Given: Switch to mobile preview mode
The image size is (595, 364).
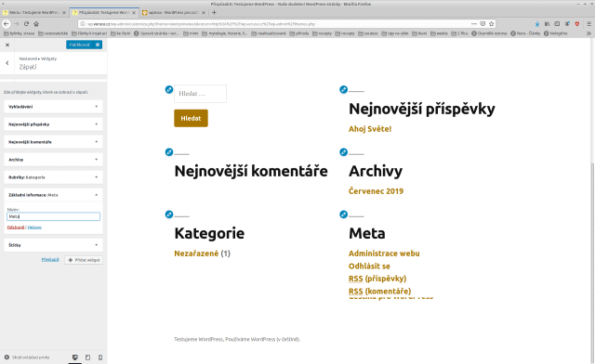Looking at the screenshot, I should (100, 357).
